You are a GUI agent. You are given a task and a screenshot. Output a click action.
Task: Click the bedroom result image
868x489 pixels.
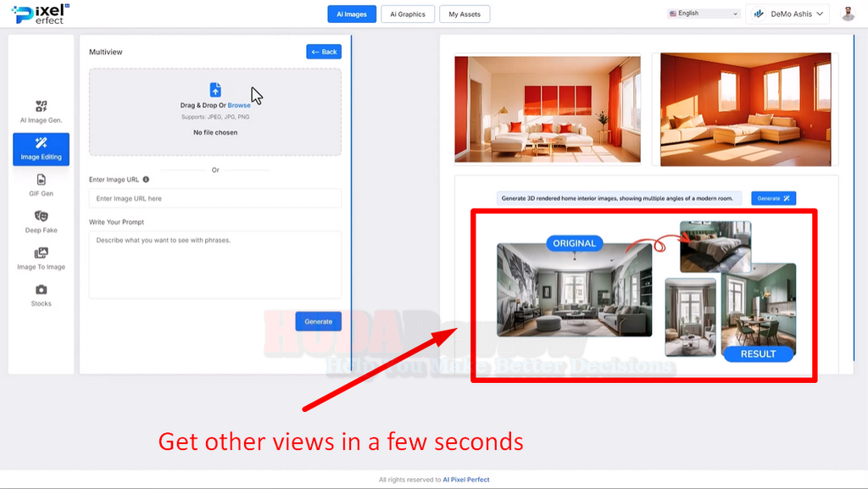coord(715,246)
